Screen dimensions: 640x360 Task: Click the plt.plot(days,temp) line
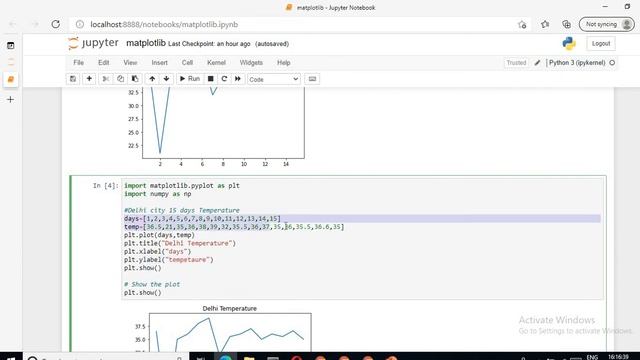pos(159,235)
